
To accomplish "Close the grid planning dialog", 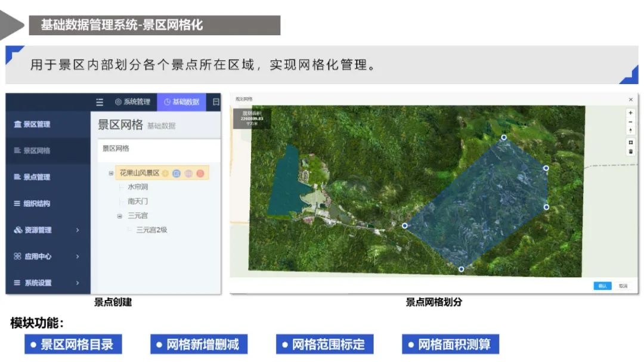I will 631,100.
